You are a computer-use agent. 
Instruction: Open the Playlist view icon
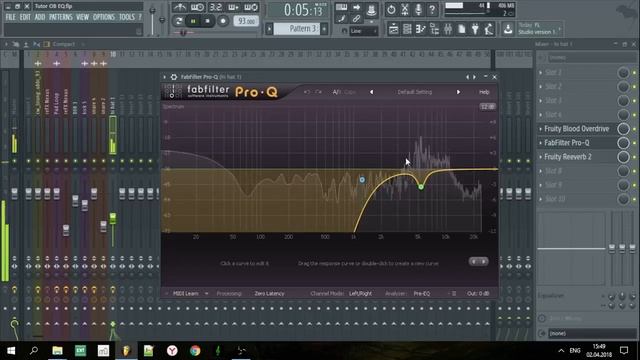393,29
